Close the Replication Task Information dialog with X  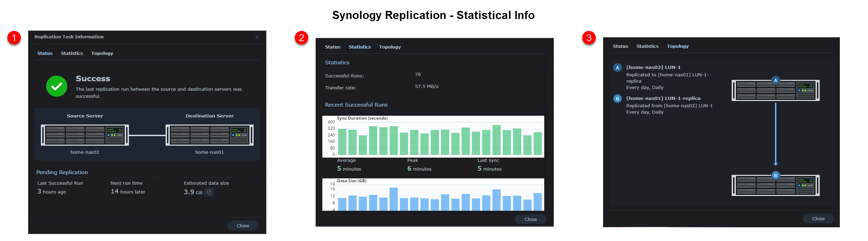point(257,37)
